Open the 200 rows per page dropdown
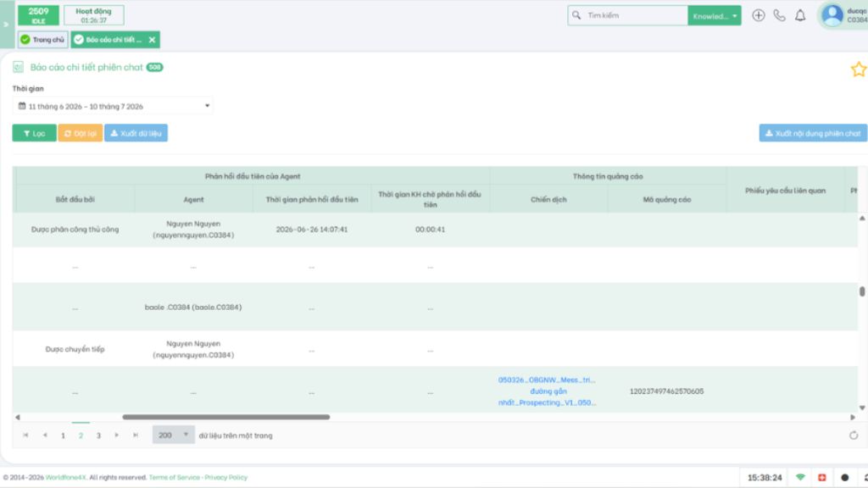 point(173,435)
